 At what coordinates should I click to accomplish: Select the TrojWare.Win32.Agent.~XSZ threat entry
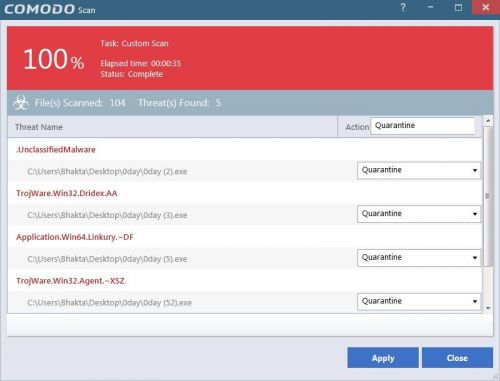point(70,281)
